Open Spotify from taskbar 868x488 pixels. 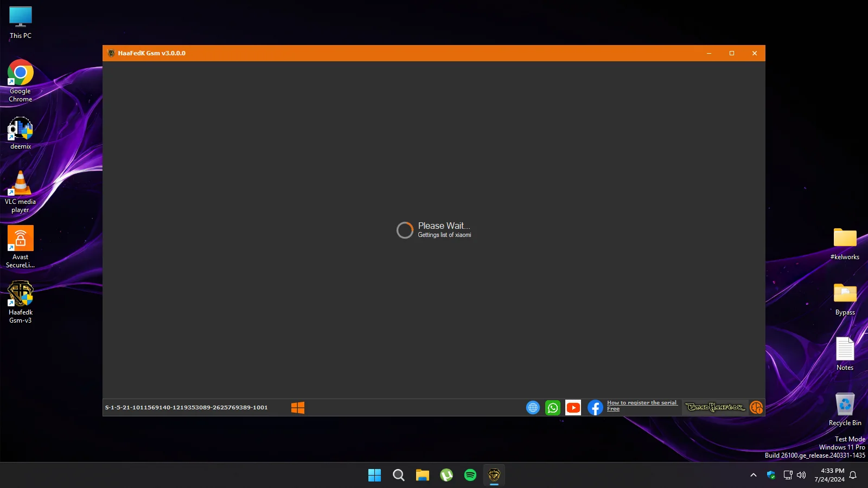coord(470,475)
